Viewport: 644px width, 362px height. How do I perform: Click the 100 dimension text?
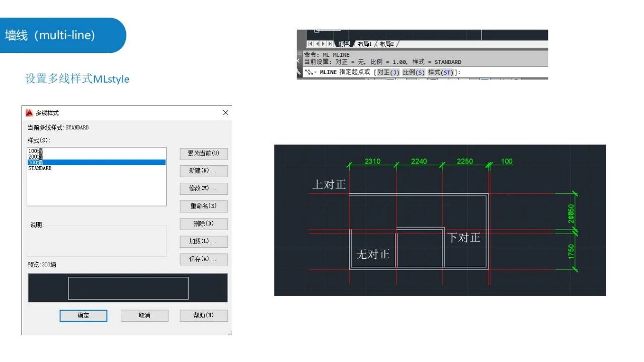point(507,161)
